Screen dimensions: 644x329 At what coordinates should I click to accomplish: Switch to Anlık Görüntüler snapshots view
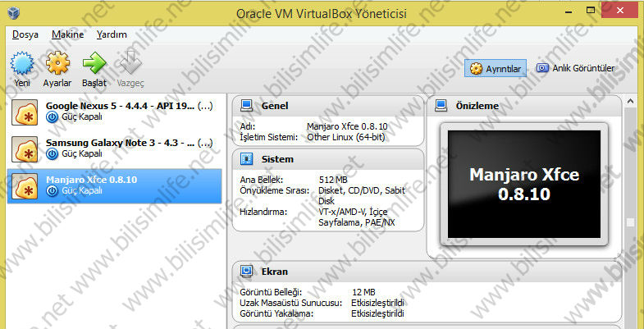tap(576, 68)
